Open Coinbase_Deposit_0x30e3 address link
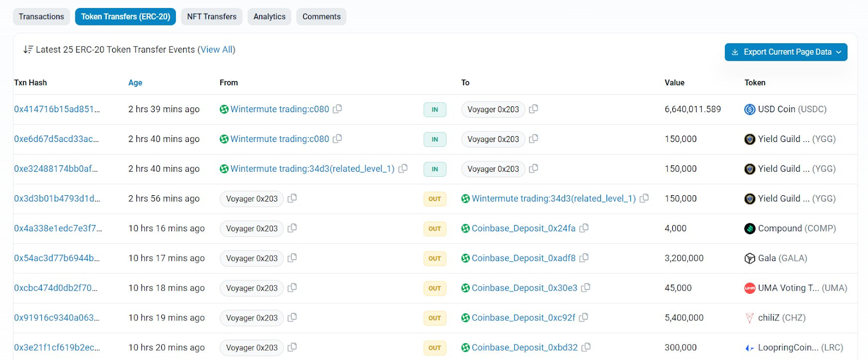The width and height of the screenshot is (868, 360). click(525, 288)
